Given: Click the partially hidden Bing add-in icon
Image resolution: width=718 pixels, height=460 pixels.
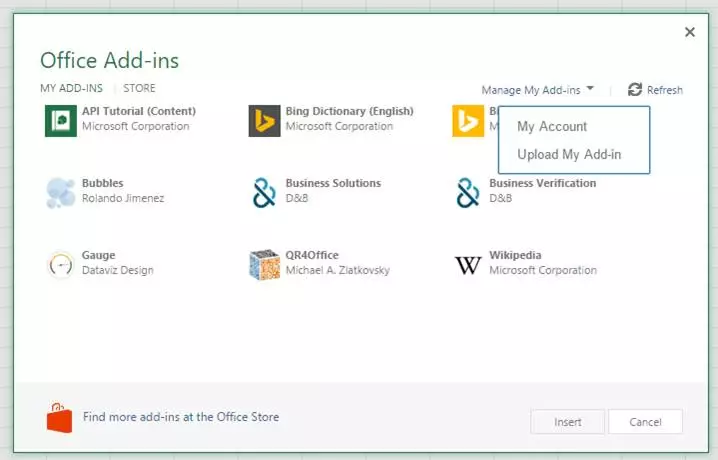Looking at the screenshot, I should pyautogui.click(x=468, y=120).
